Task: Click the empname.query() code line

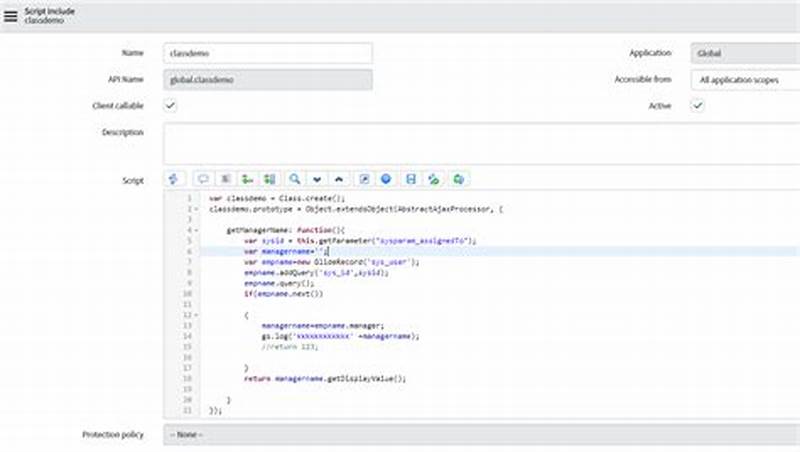Action: [x=279, y=284]
